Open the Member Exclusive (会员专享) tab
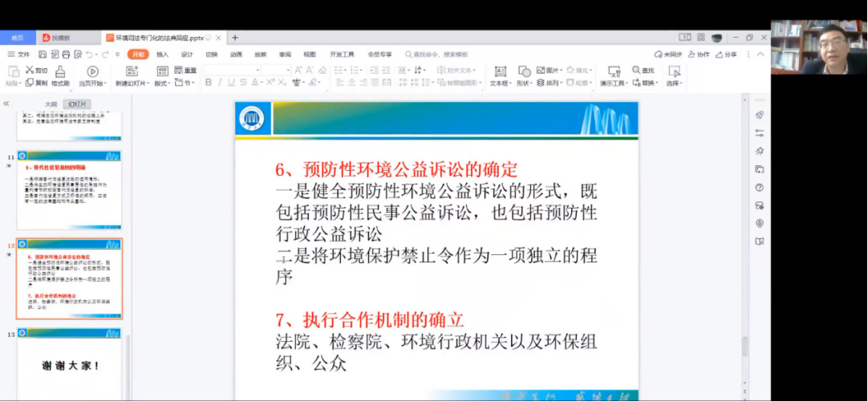The height and width of the screenshot is (402, 868). point(379,55)
